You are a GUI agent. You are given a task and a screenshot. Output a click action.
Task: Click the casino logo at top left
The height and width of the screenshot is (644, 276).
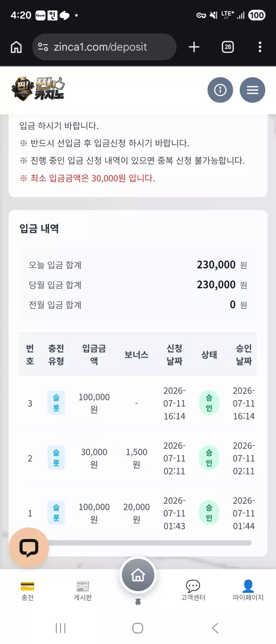[x=38, y=89]
